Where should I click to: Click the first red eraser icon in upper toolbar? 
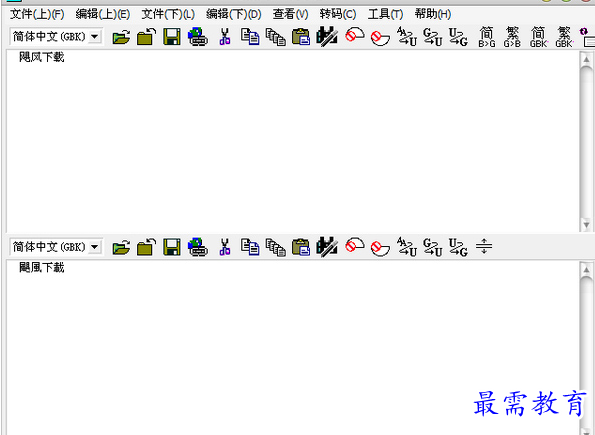pos(354,35)
